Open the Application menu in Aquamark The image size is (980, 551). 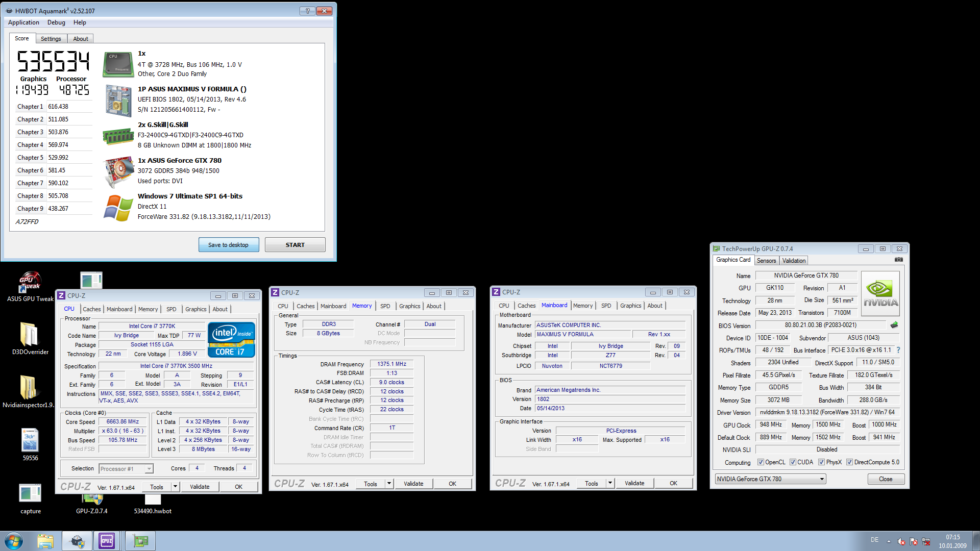23,22
